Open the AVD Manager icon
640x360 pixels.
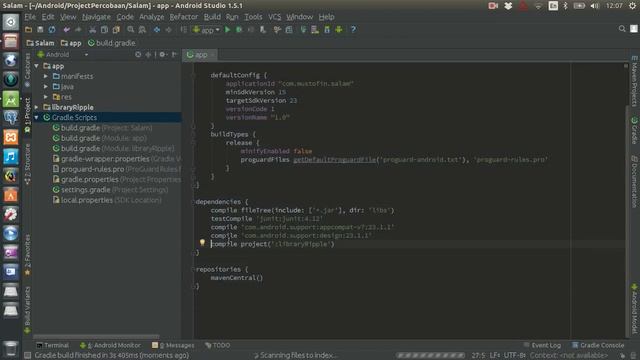(x=315, y=30)
